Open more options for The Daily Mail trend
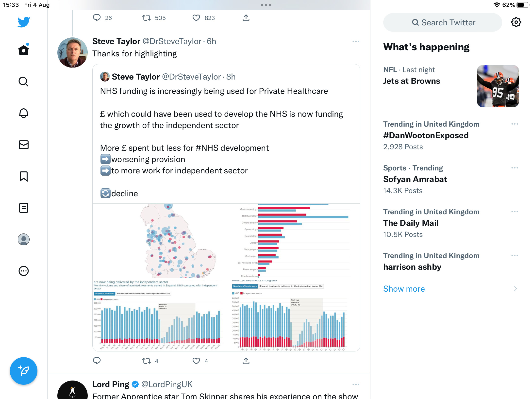The height and width of the screenshot is (399, 532). (x=515, y=212)
